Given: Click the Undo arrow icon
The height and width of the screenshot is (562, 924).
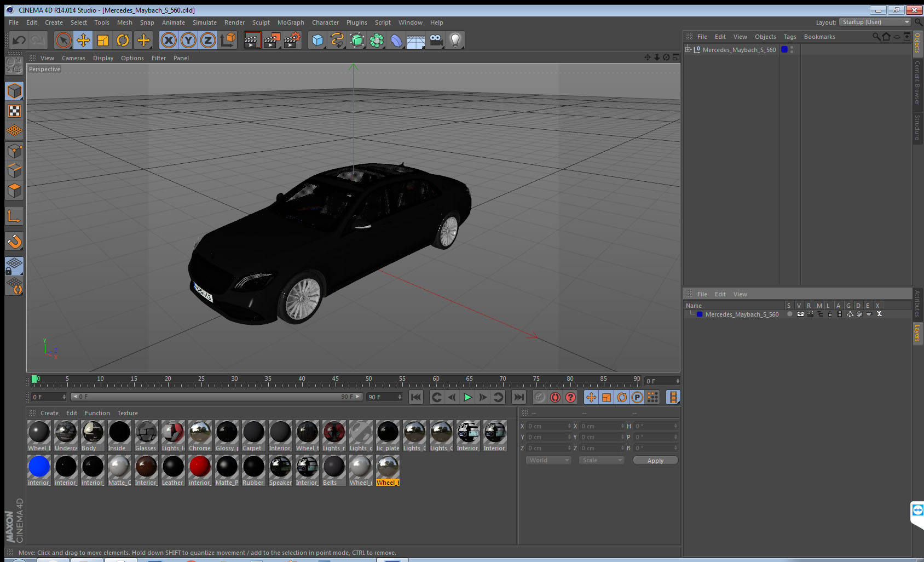Looking at the screenshot, I should [19, 40].
